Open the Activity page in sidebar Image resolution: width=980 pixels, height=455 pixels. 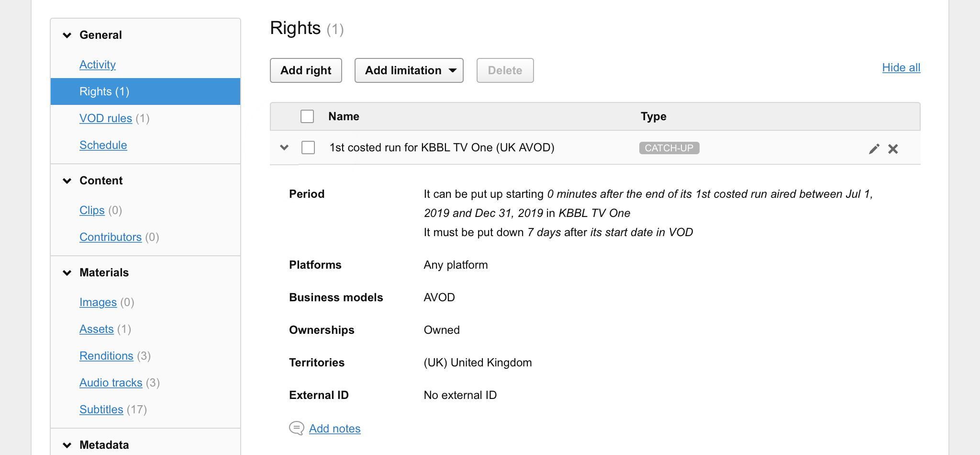(98, 65)
